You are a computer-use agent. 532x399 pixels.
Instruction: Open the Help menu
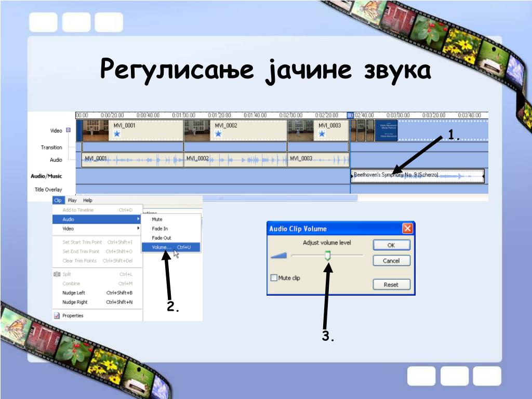click(x=87, y=200)
